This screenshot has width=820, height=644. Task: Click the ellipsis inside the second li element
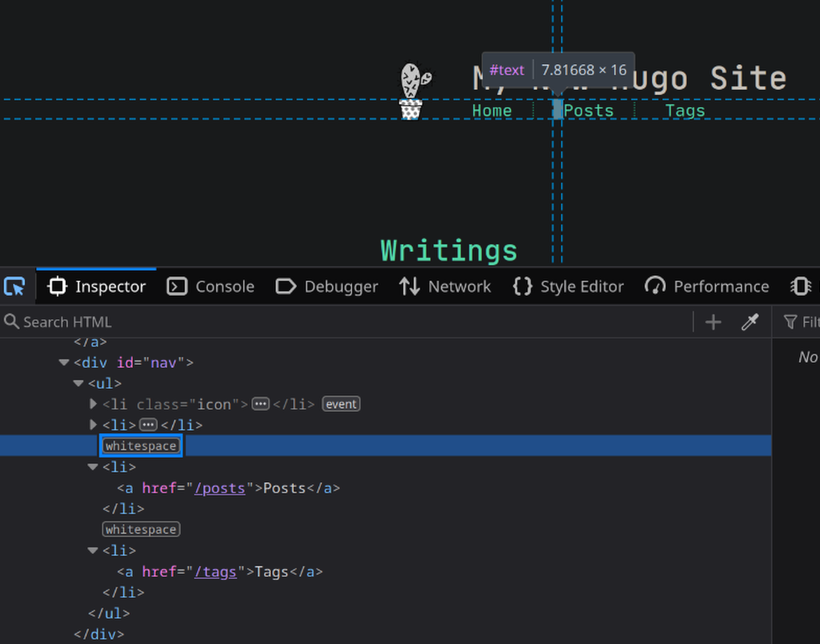coord(148,425)
